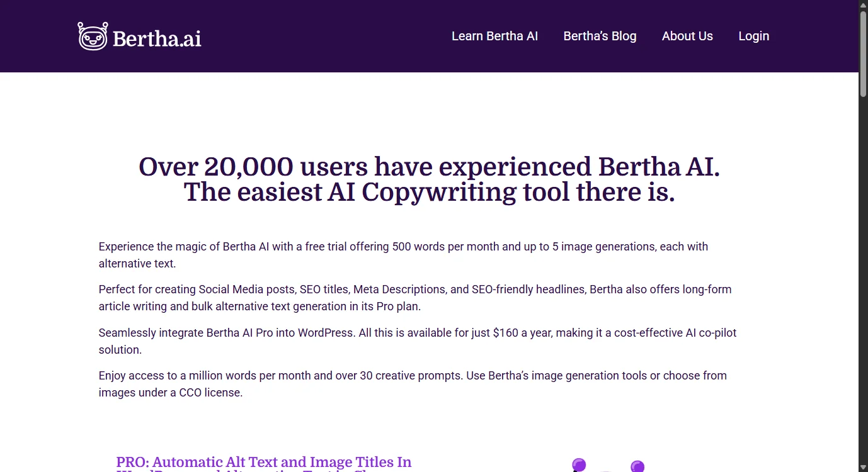Click the paragraph mentioning $160 a year
868x472 pixels.
click(417, 340)
